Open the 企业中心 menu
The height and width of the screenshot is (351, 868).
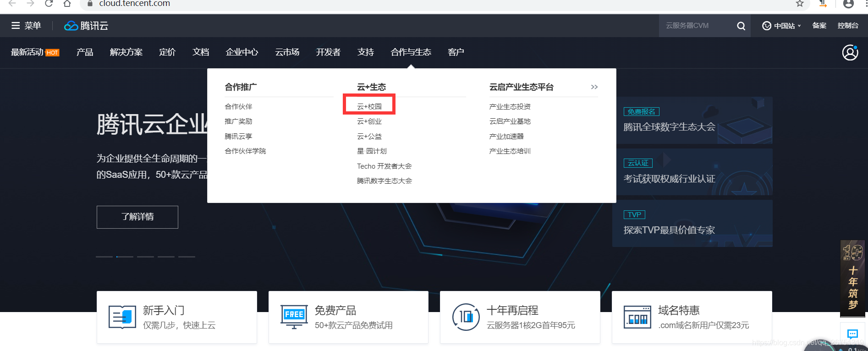[242, 52]
